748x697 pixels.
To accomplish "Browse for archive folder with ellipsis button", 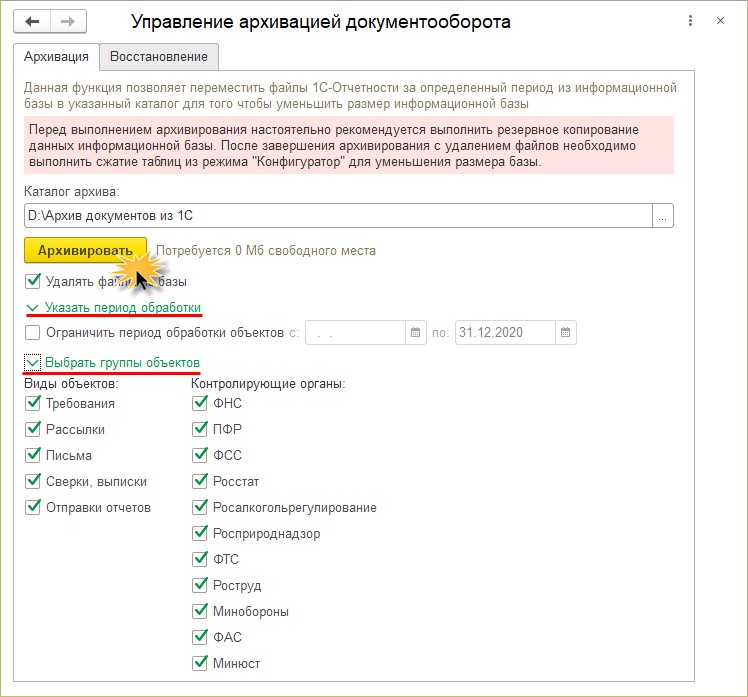I will [663, 216].
